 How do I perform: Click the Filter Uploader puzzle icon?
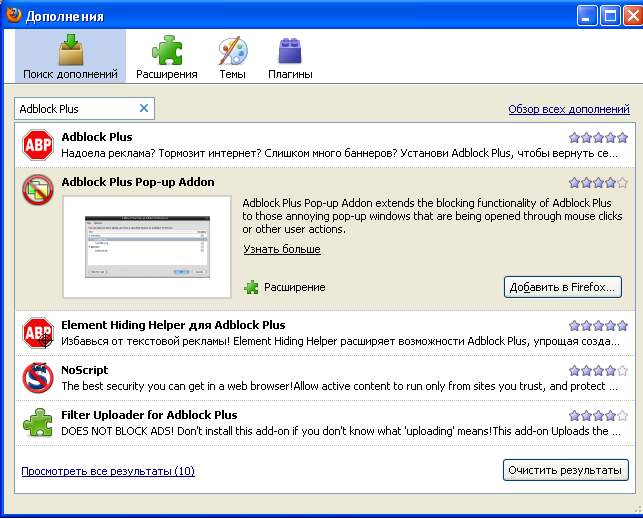[38, 423]
